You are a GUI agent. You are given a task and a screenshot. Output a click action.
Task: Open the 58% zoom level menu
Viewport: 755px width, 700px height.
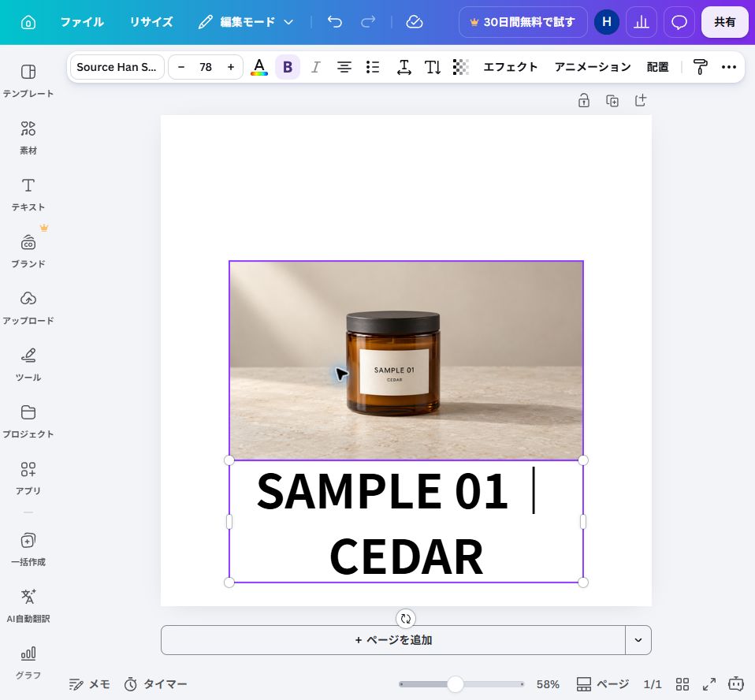click(x=548, y=684)
